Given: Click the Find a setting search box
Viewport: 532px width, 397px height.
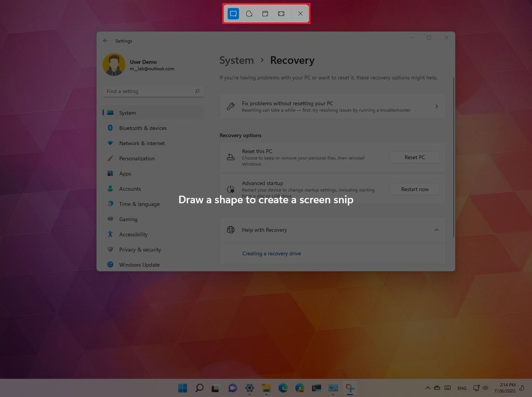Looking at the screenshot, I should pyautogui.click(x=153, y=91).
